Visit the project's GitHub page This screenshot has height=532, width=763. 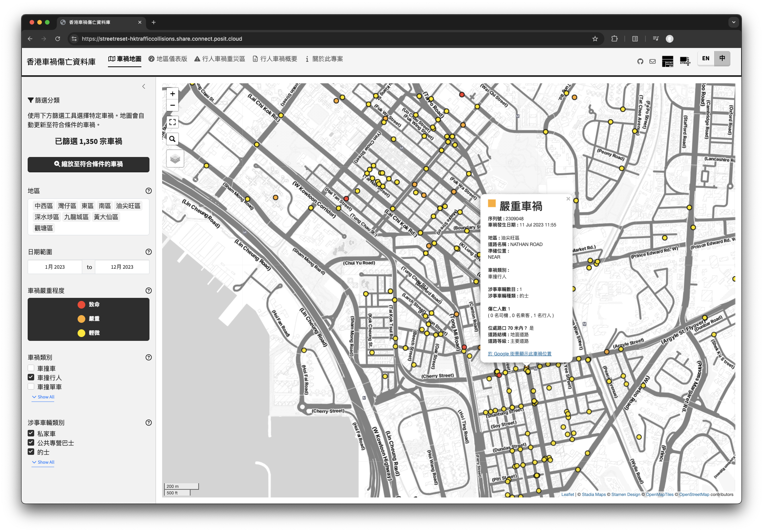(640, 61)
